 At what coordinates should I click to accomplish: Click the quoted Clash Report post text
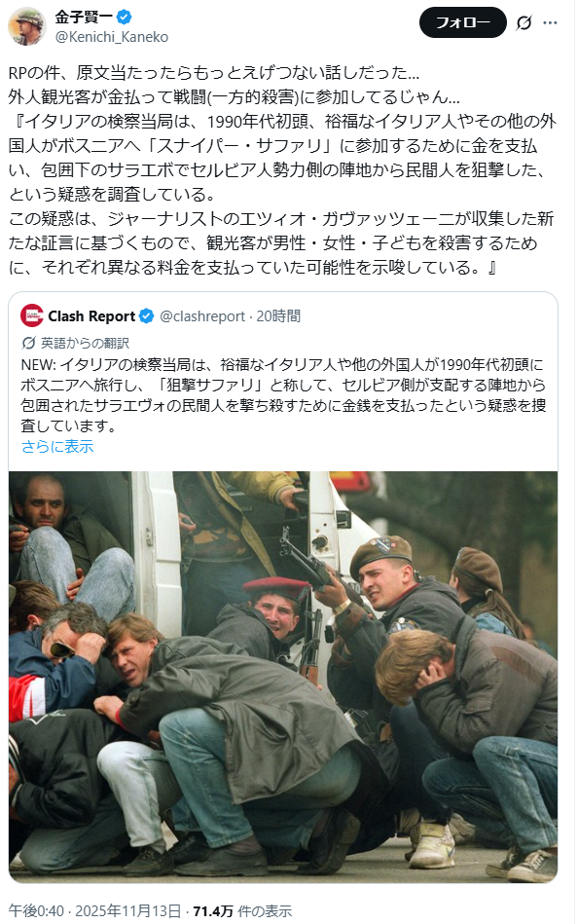click(x=283, y=395)
